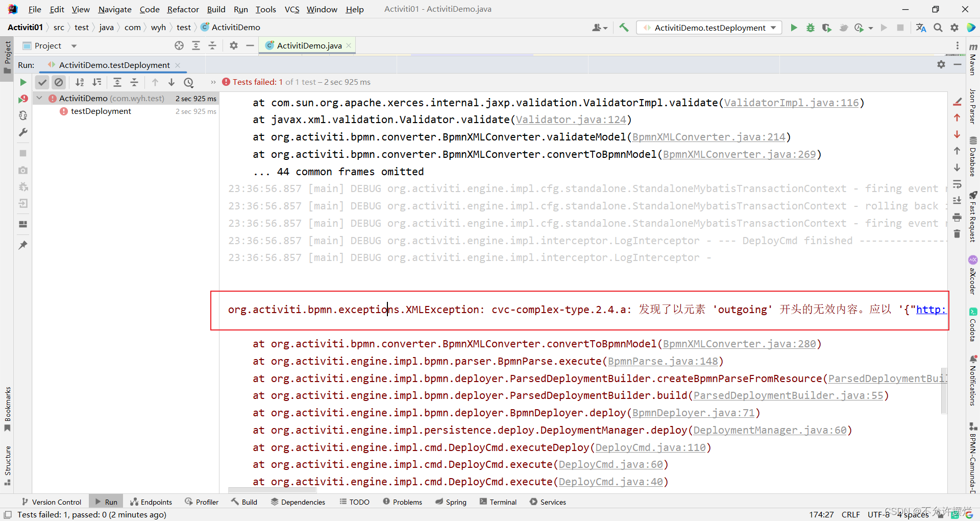Open the Navigate menu
Screen dimensions: 980x521
[x=115, y=9]
